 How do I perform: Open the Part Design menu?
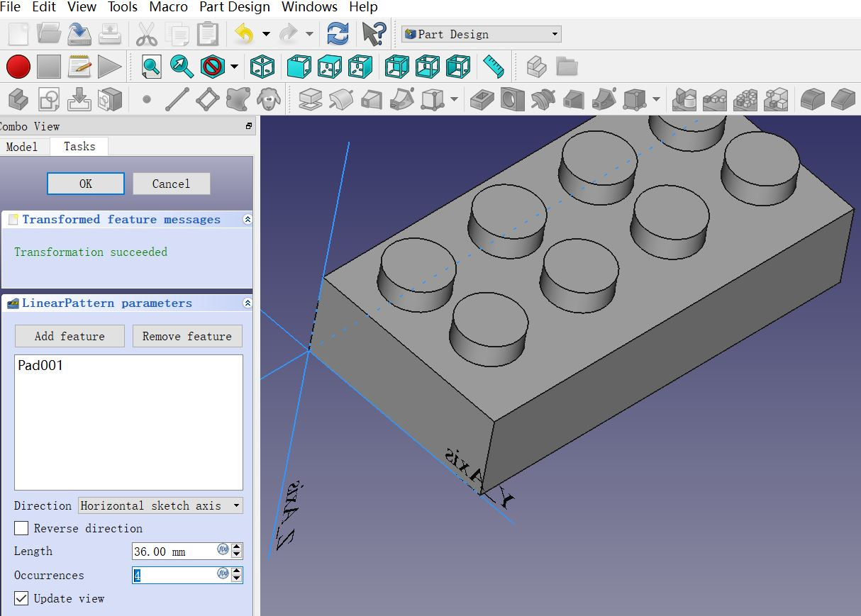[235, 7]
